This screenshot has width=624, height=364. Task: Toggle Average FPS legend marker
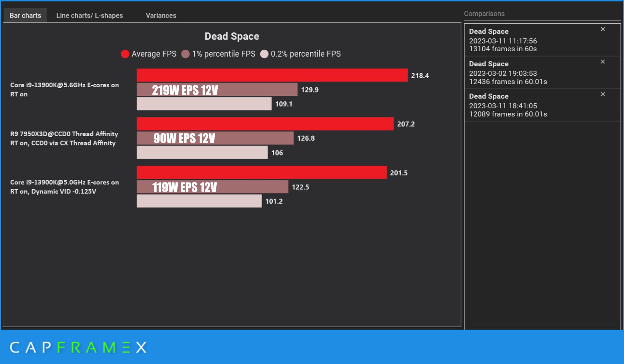125,54
